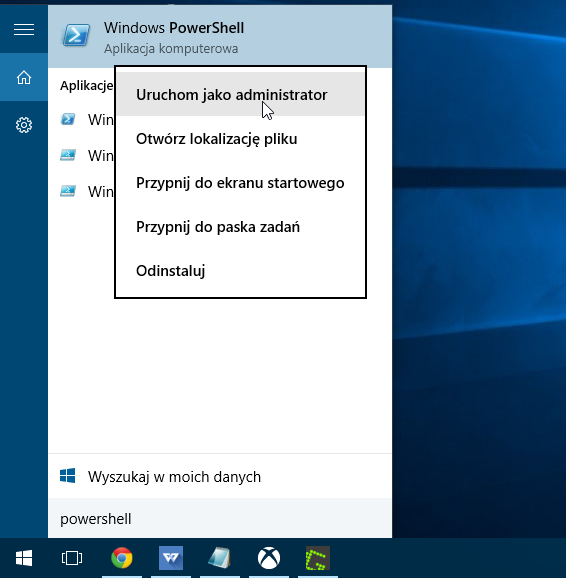Screen dimensions: 566x578
Task: Choose Przypnij do paska zadań
Action: click(240, 227)
